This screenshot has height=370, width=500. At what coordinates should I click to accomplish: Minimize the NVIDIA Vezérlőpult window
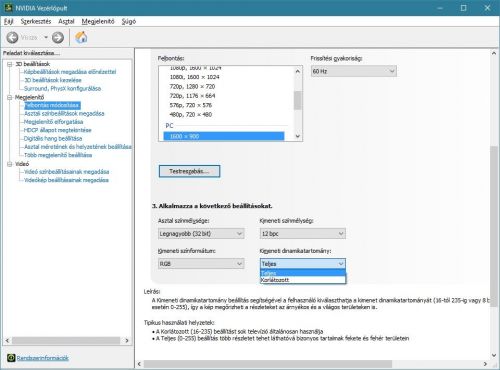(440, 8)
